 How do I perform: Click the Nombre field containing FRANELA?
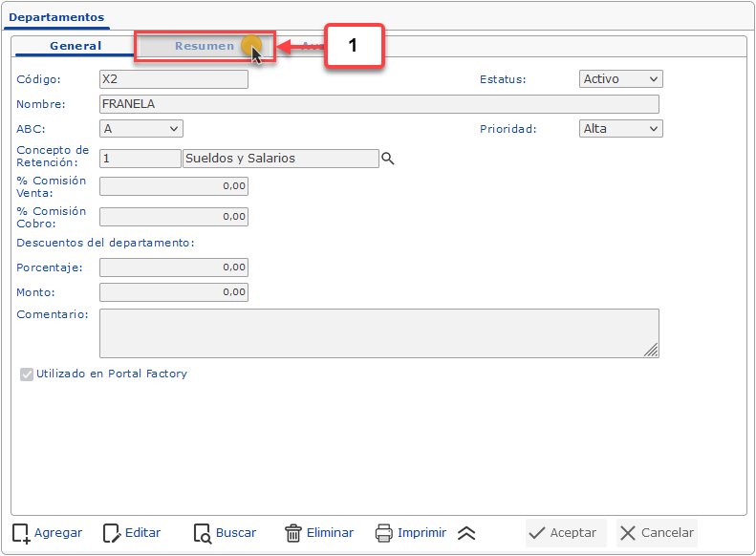coord(379,104)
